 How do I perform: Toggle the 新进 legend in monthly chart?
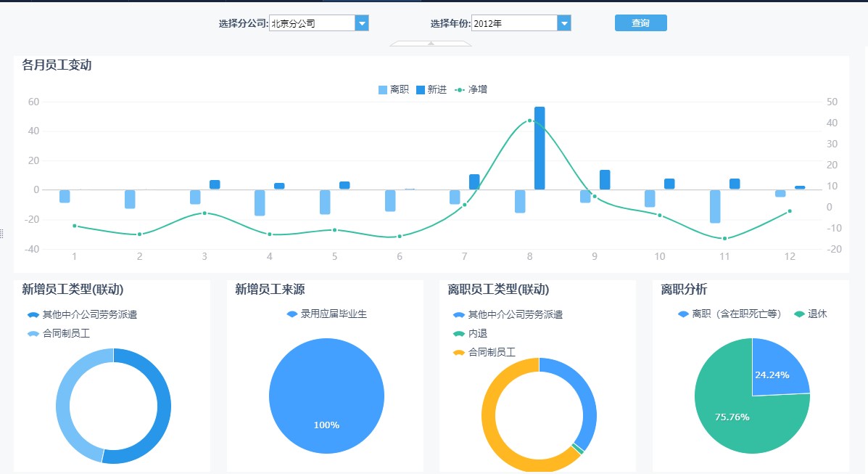click(431, 89)
